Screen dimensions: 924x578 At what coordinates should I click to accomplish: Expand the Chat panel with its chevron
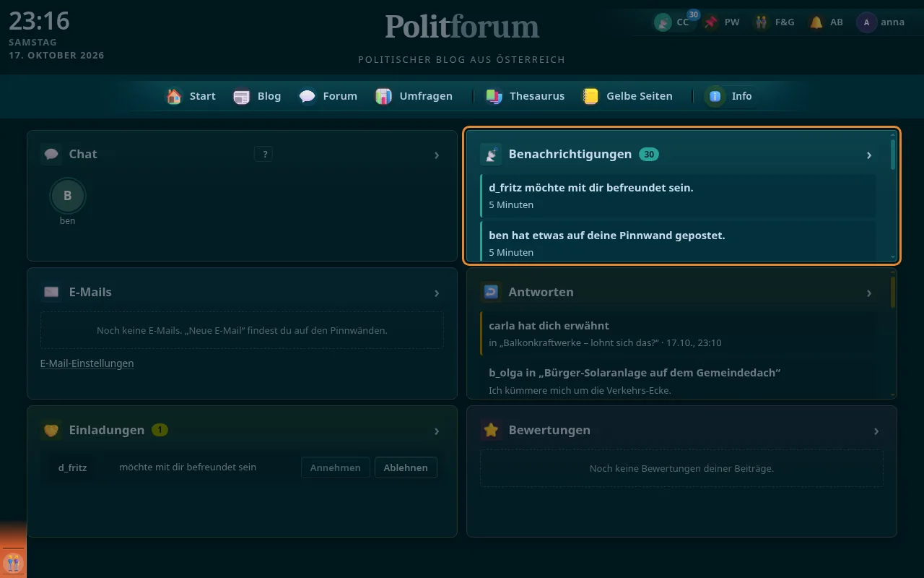tap(437, 155)
